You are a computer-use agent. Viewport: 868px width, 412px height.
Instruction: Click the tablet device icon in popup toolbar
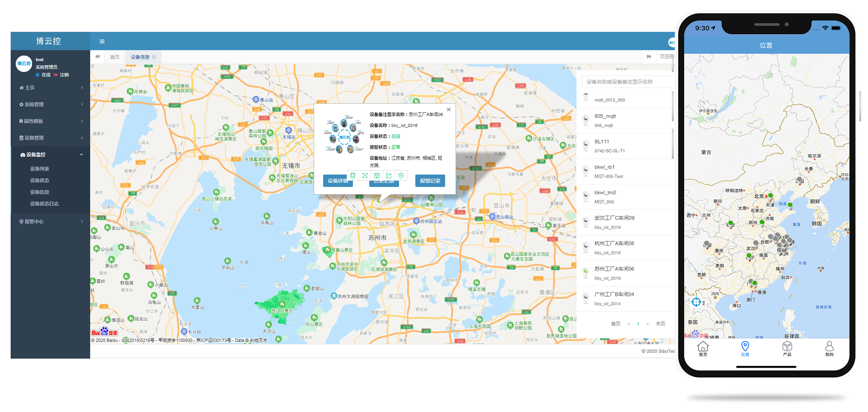coord(353,175)
